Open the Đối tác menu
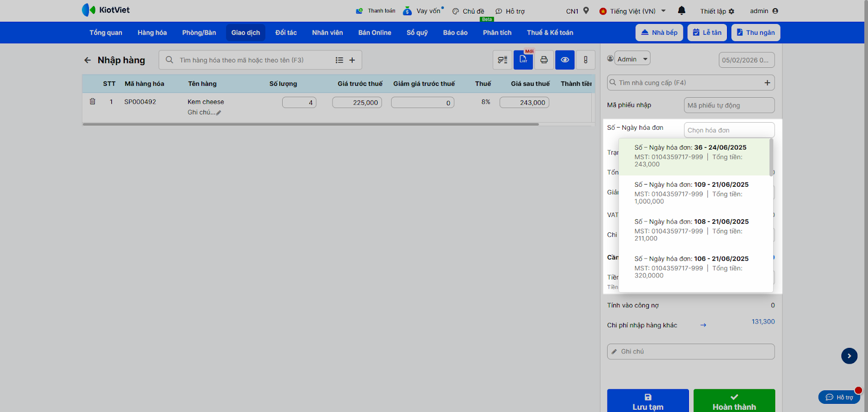Screen dimensions: 868x412 [x=286, y=33]
